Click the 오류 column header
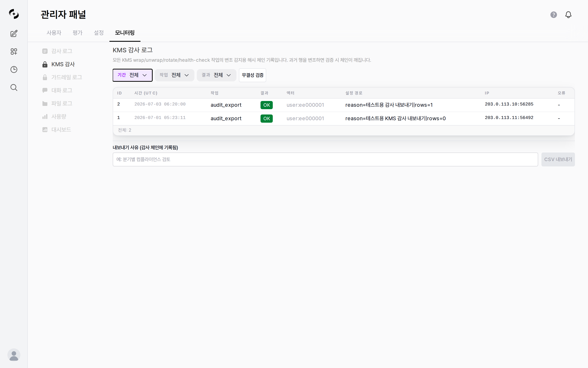The width and height of the screenshot is (588, 368). point(561,93)
